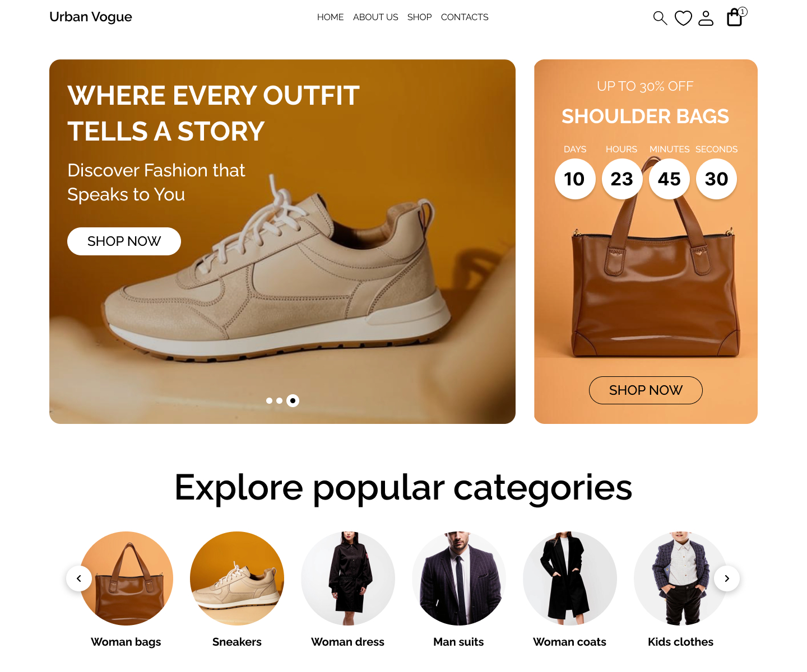
Task: Select the active third slider dot
Action: tap(293, 400)
